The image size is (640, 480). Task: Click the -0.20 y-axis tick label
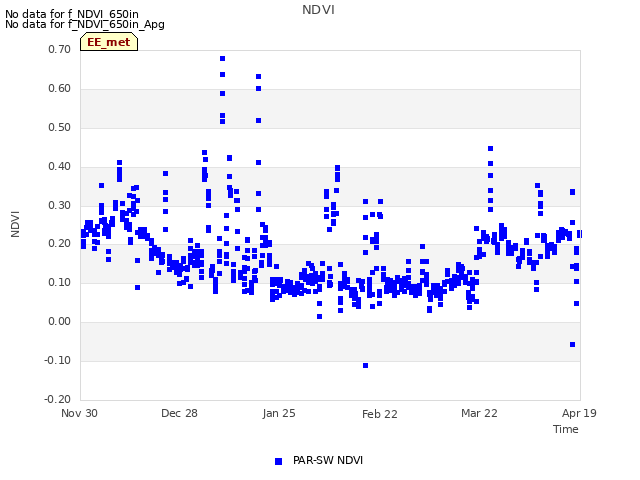[x=58, y=399]
